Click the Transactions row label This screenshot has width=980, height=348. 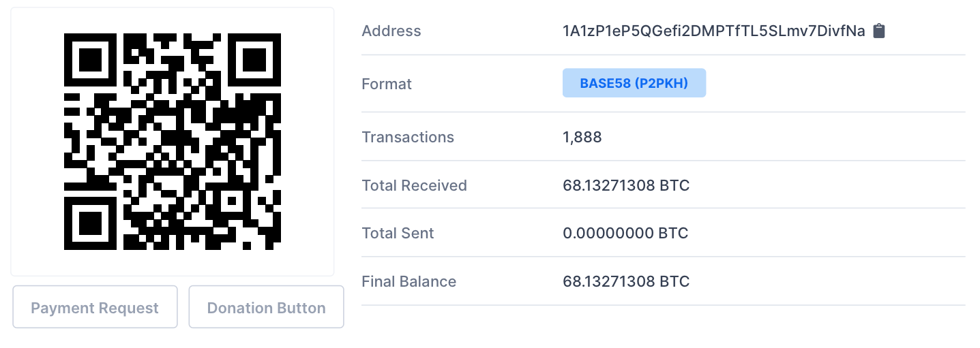[x=408, y=137]
